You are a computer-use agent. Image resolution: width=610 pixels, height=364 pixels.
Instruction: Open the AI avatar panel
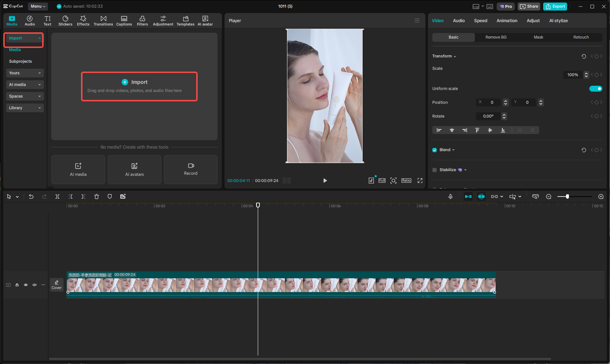[x=205, y=20]
